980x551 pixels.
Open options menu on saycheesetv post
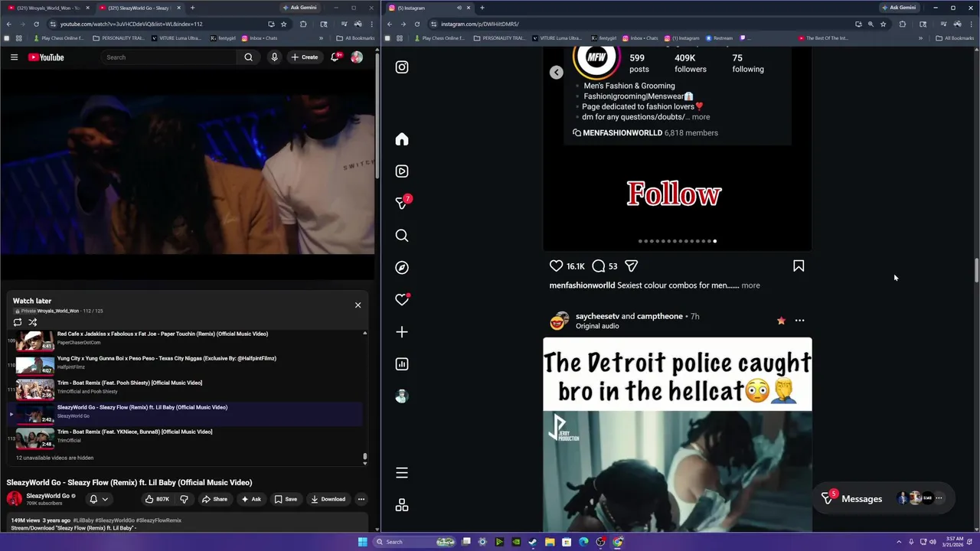click(x=799, y=321)
